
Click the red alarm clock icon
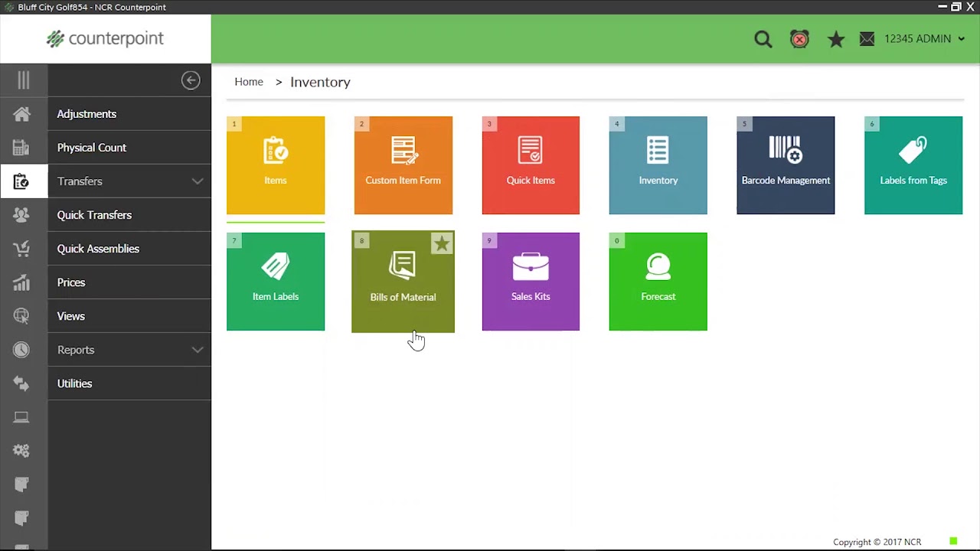point(799,39)
